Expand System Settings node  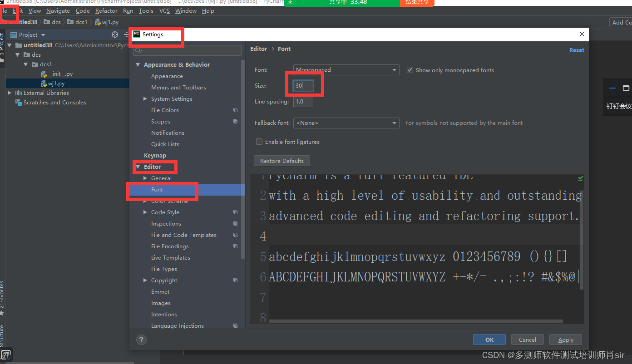(145, 98)
